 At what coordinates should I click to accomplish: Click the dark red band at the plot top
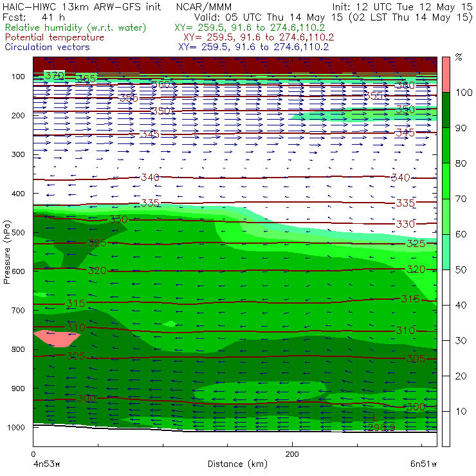coord(235,65)
